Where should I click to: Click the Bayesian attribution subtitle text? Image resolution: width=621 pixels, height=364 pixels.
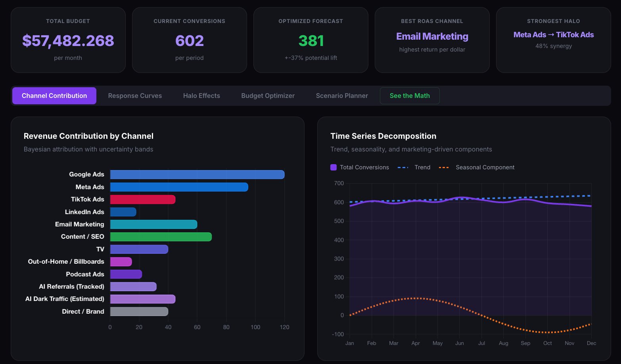click(88, 149)
